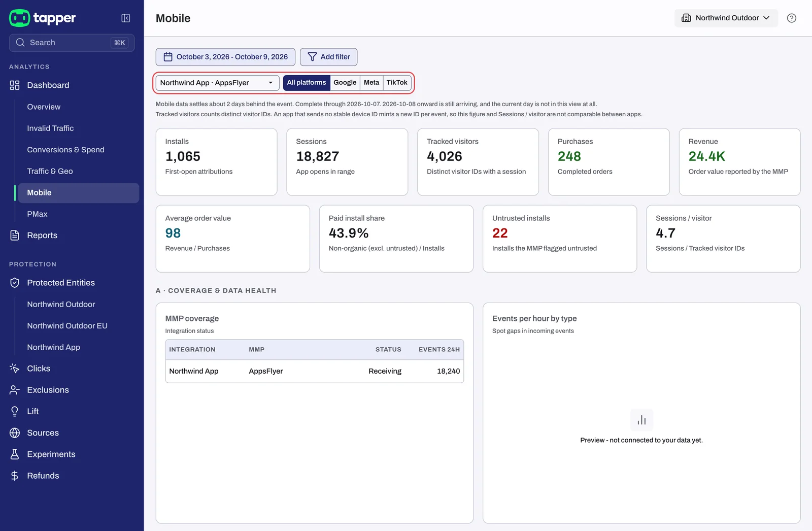Click the ⌘K shortcut badge
The width and height of the screenshot is (812, 531).
[x=120, y=43]
